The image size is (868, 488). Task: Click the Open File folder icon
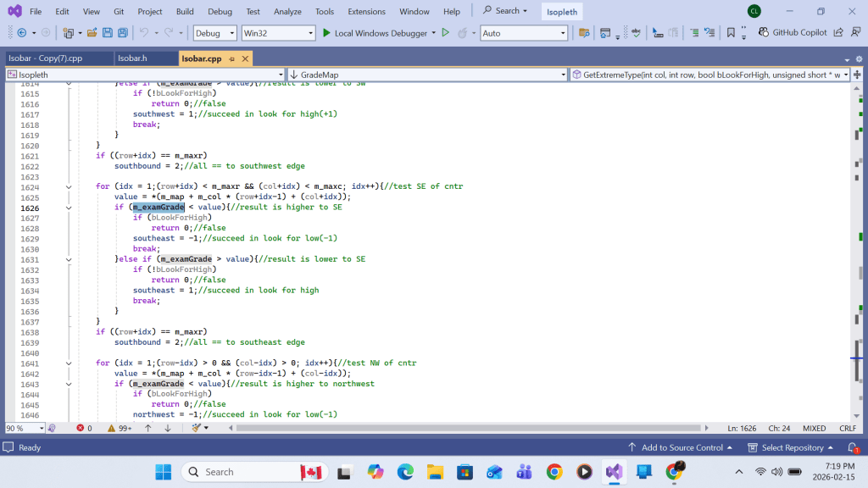[92, 33]
